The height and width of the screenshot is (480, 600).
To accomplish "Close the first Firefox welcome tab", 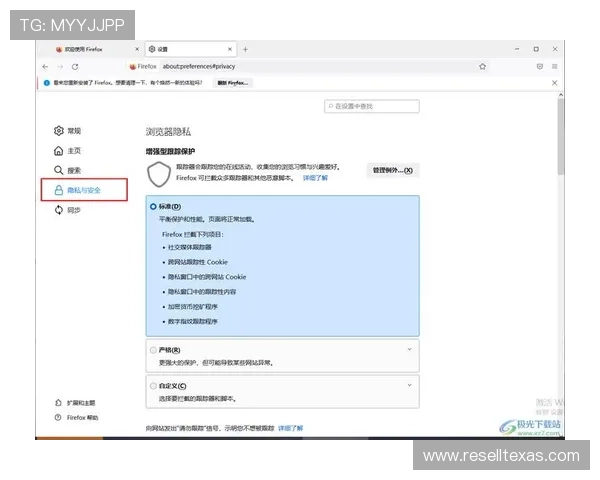I will (x=137, y=49).
